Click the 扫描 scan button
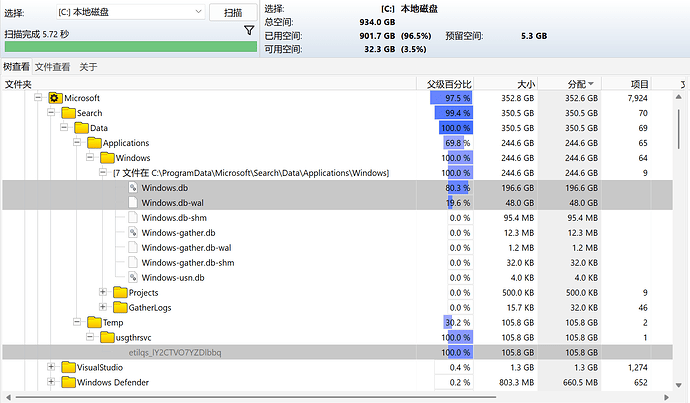The height and width of the screenshot is (403, 690). click(x=233, y=12)
